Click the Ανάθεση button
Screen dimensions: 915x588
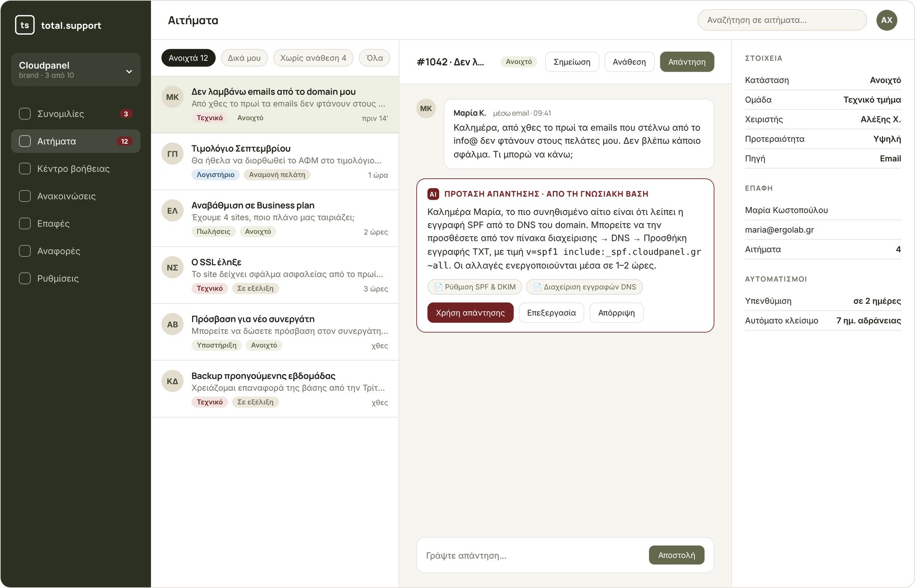629,62
